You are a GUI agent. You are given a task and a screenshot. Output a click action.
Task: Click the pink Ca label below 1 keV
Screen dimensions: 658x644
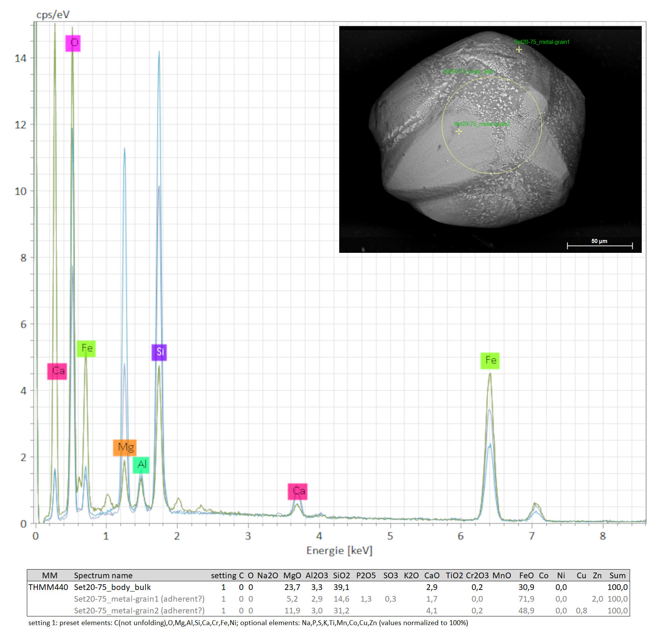click(57, 371)
